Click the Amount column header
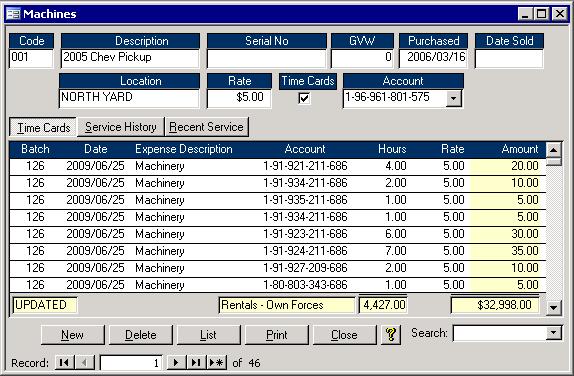 tap(520, 149)
